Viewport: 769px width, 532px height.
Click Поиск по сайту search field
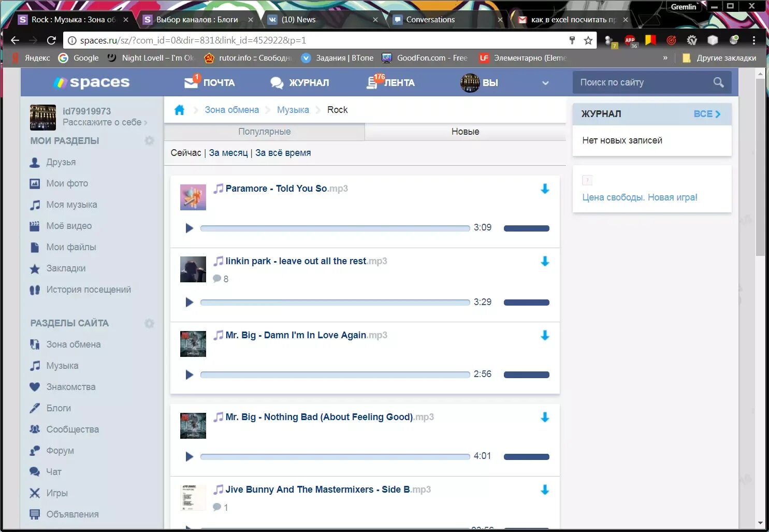coord(645,82)
